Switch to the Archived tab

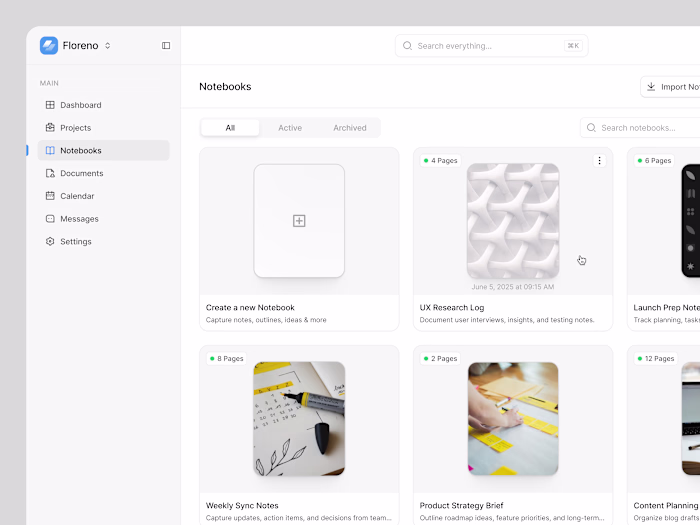click(x=350, y=128)
